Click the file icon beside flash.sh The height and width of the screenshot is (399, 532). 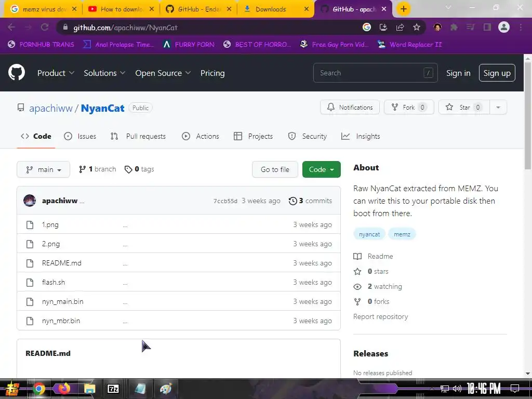(x=30, y=282)
